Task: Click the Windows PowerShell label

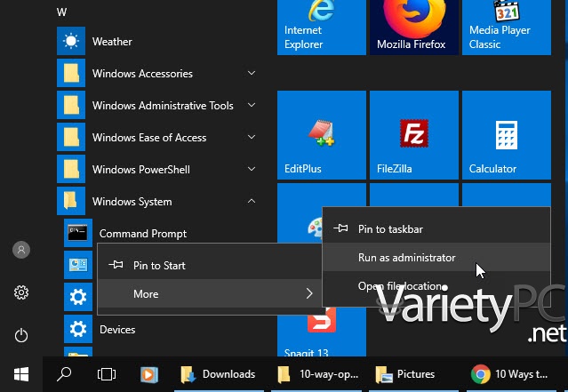Action: coord(141,170)
